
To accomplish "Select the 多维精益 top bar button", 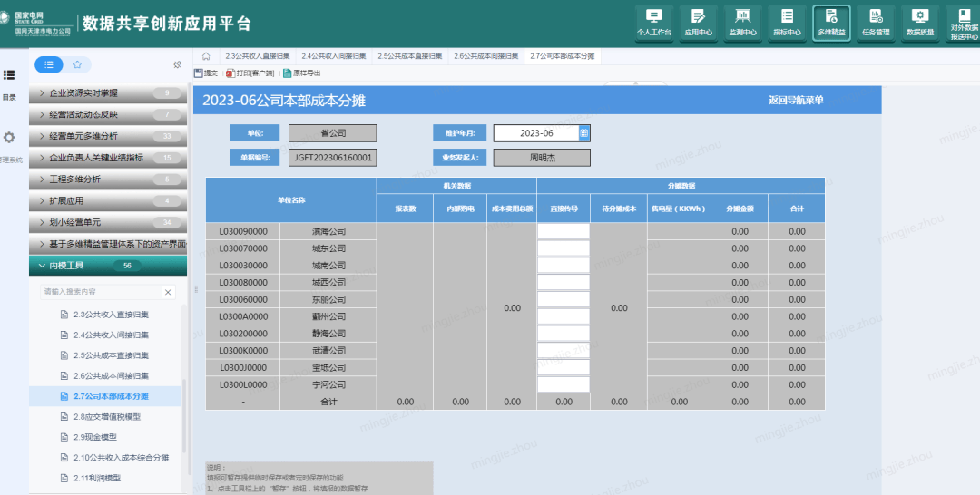I will 831,23.
